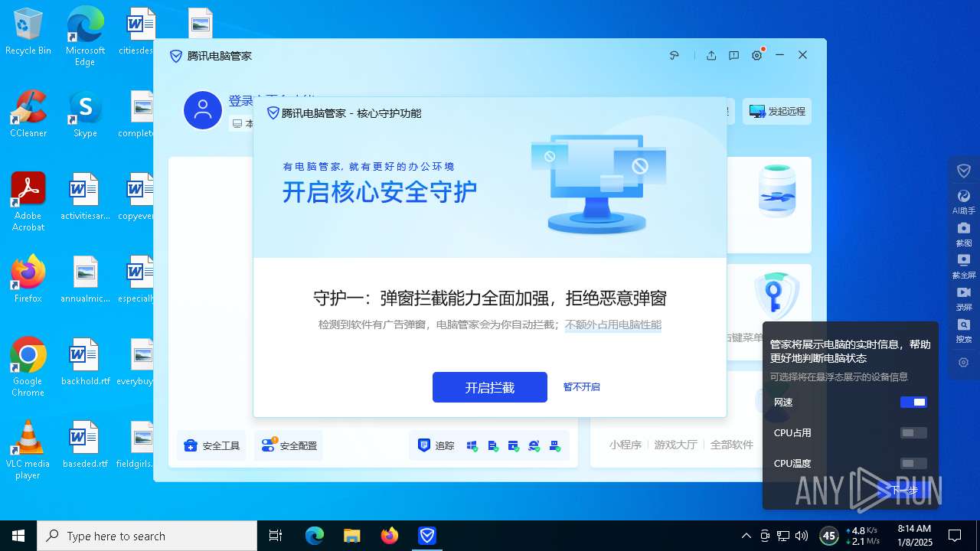Image resolution: width=980 pixels, height=551 pixels.
Task: Open the settings gear in the Tencent PC Manager title bar
Action: tap(757, 55)
